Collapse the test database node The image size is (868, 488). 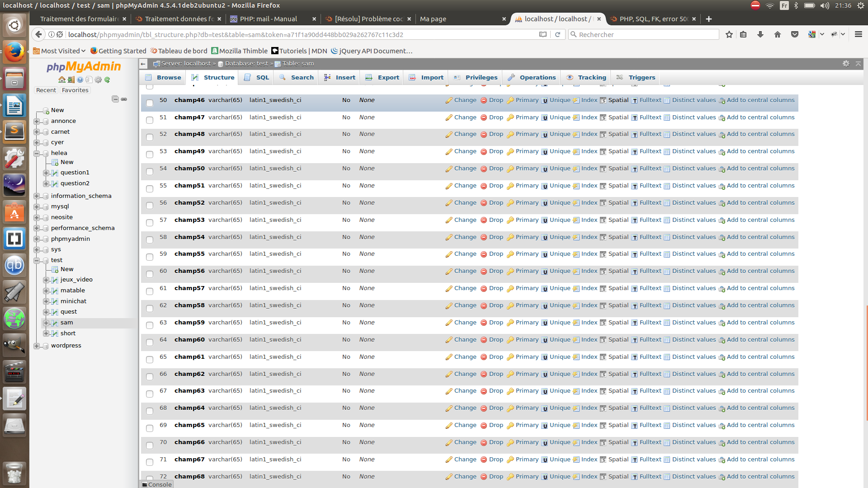point(37,260)
